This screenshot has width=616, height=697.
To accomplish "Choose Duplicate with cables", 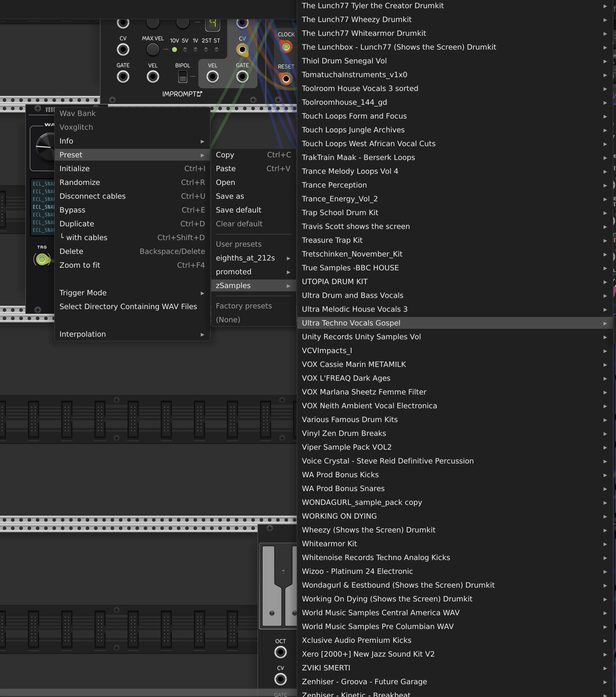I will [x=132, y=238].
